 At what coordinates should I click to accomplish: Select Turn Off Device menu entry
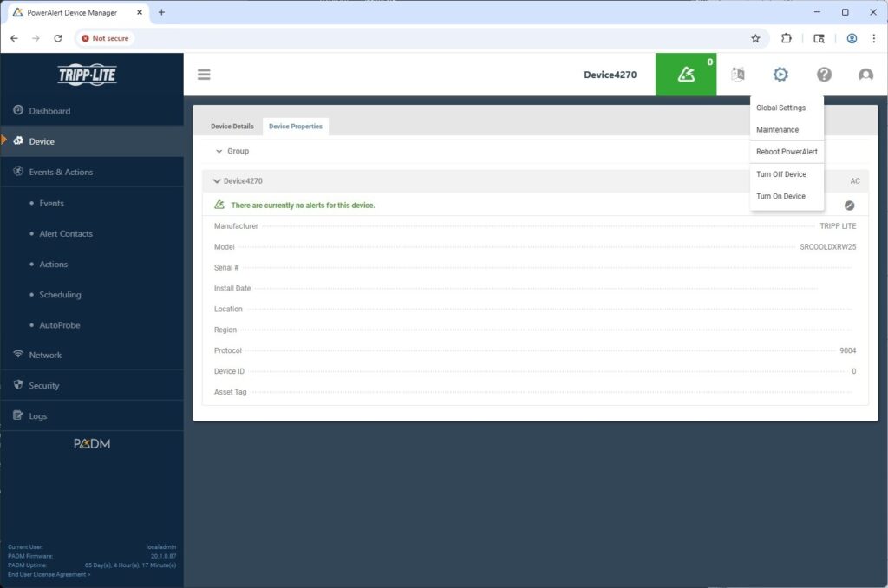click(780, 174)
